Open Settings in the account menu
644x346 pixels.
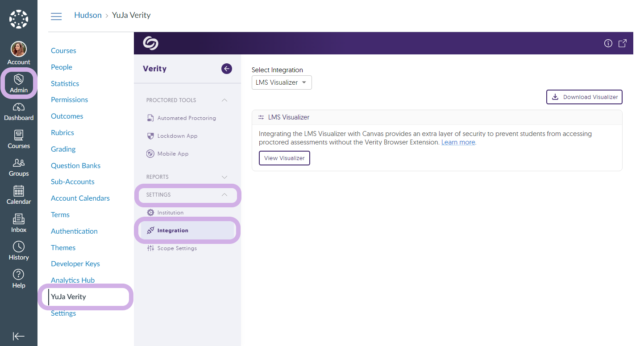click(x=63, y=313)
